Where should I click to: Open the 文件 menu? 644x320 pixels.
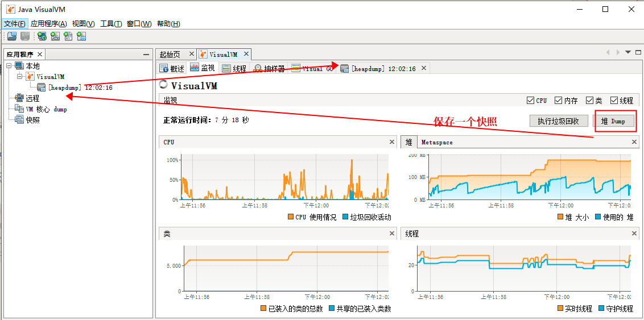pos(15,24)
